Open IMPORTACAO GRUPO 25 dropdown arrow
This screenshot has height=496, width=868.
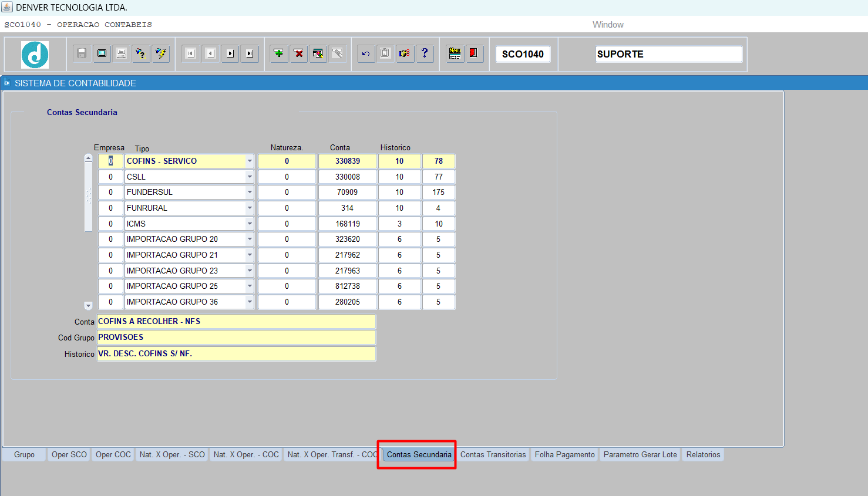pos(250,286)
